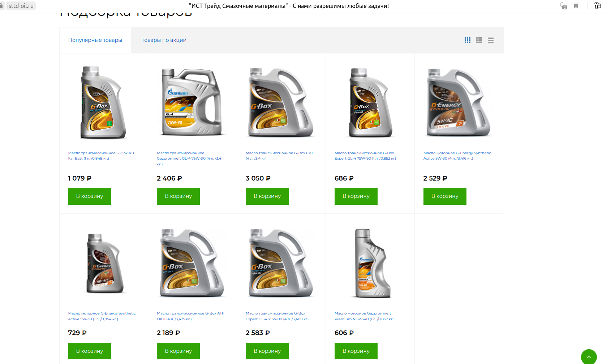
Task: Switch to list view icon
Action: (x=479, y=40)
